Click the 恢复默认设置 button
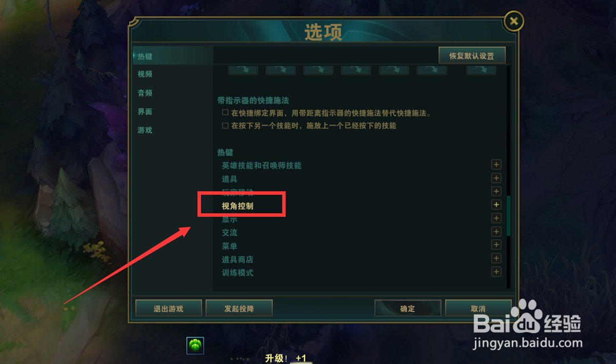 472,55
